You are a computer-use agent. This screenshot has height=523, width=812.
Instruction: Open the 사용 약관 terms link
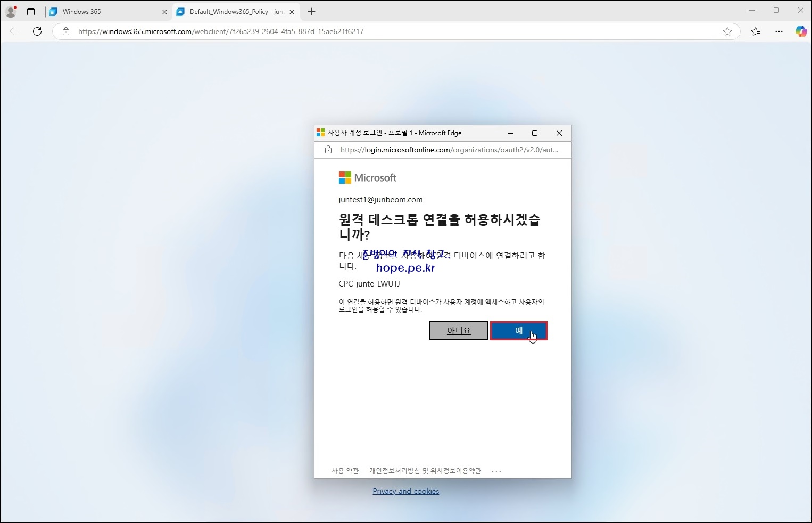345,471
